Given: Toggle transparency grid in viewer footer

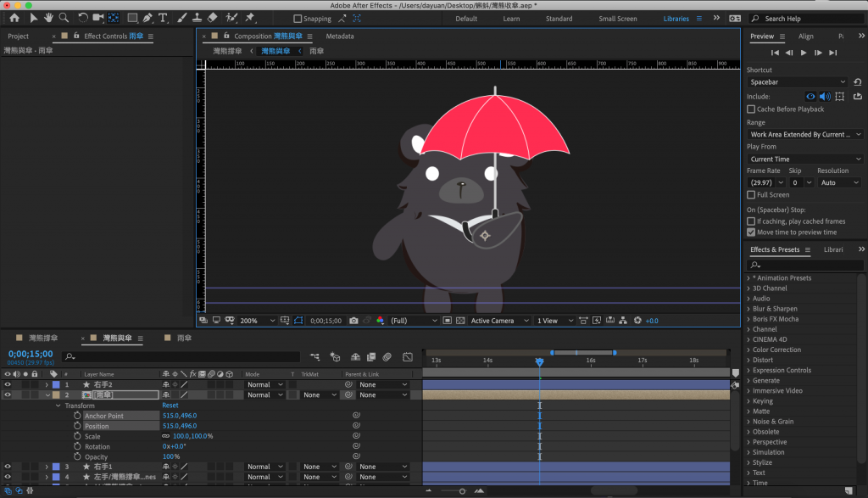Looking at the screenshot, I should 460,321.
